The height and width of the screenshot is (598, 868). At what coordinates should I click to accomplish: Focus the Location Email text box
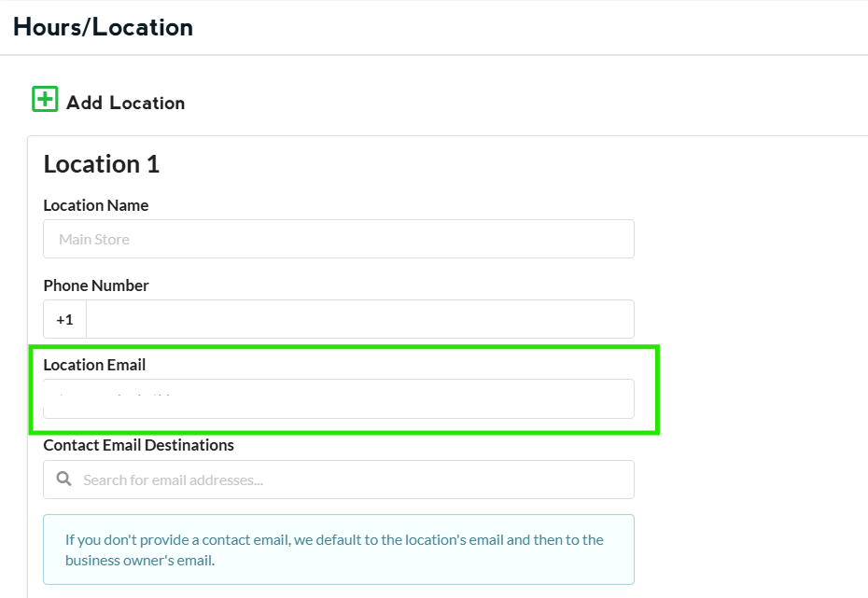click(338, 399)
